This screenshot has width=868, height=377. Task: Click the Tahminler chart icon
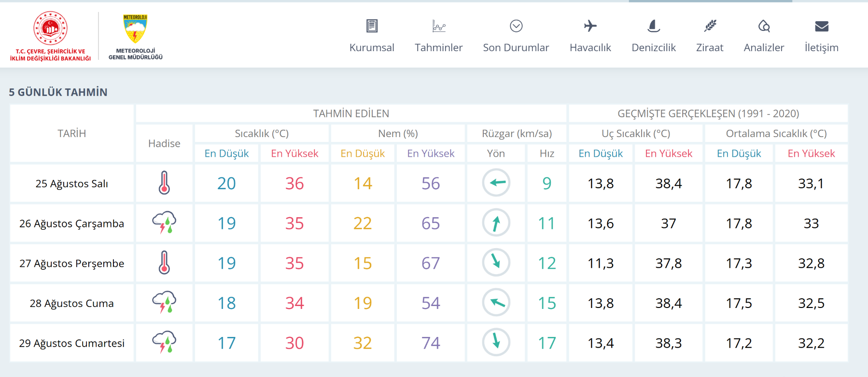tap(439, 26)
